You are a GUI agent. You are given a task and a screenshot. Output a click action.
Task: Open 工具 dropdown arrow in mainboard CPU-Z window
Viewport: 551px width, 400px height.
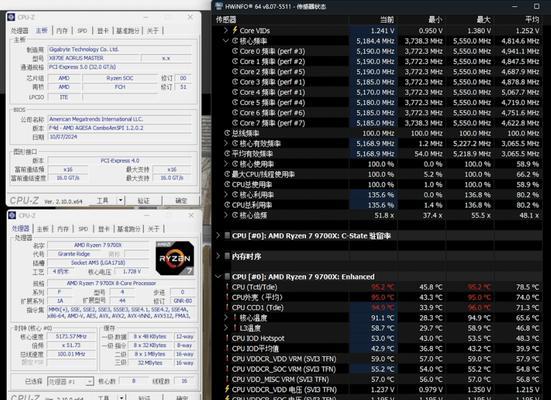click(x=121, y=200)
